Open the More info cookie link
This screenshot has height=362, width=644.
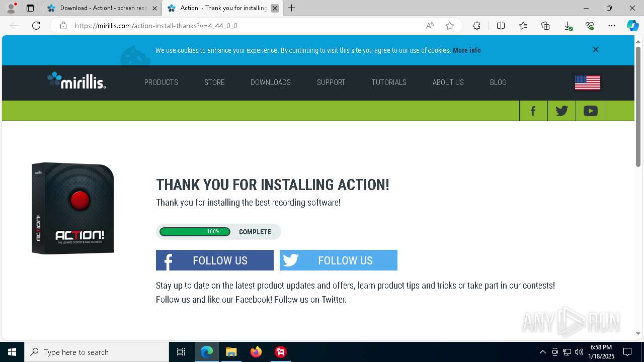[466, 50]
